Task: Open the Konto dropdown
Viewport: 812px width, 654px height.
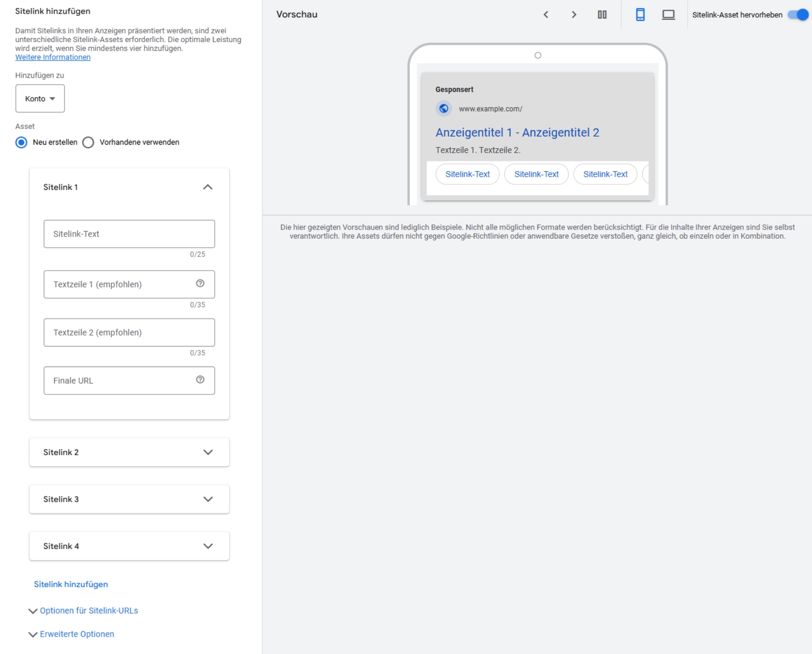Action: [40, 99]
